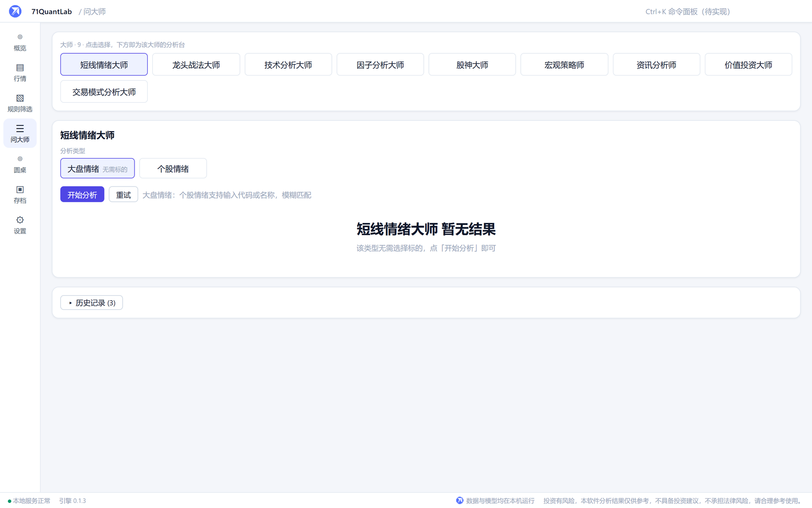Select 大盘情绪 analysis type

pos(97,168)
